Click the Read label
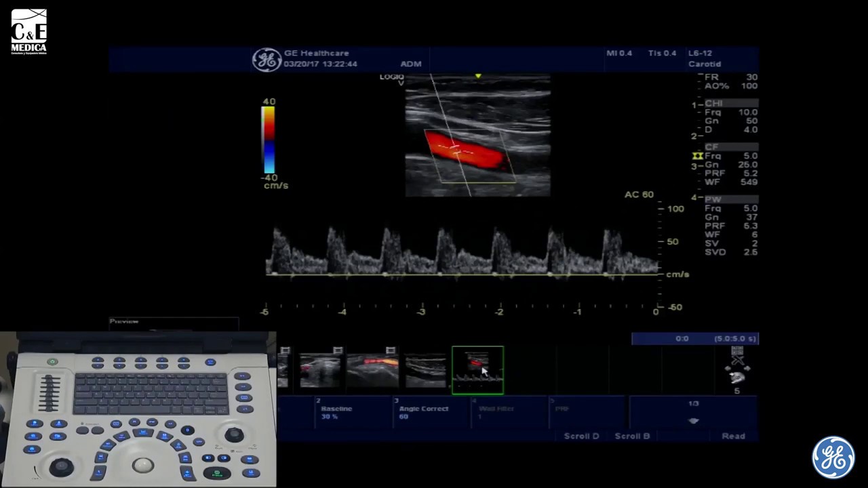The height and width of the screenshot is (488, 868). coord(733,436)
